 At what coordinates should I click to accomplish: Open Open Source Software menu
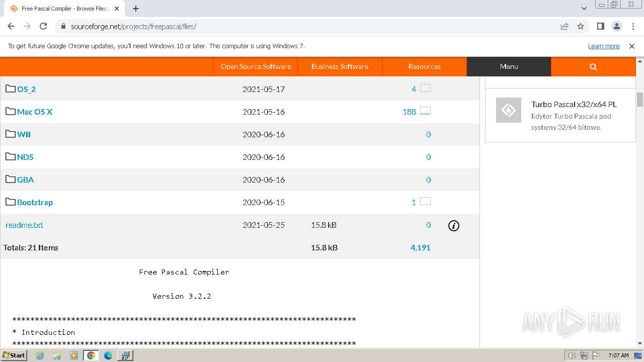pos(256,66)
